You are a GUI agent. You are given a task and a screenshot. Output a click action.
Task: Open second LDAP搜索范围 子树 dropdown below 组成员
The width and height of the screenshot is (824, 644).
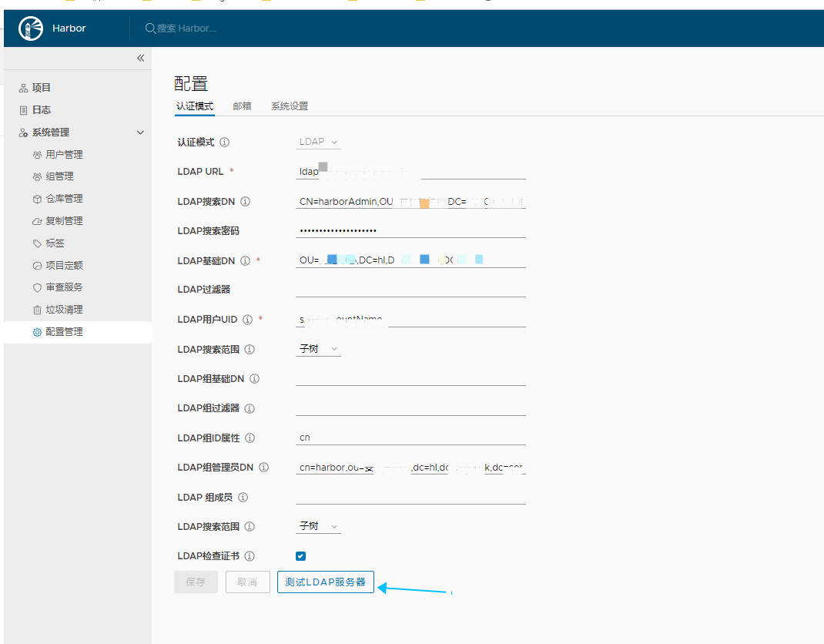[318, 526]
